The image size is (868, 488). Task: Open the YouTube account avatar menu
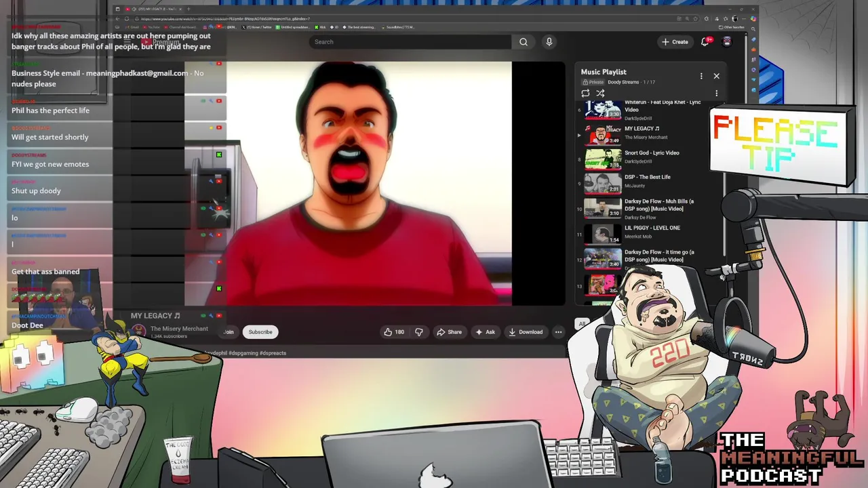point(727,41)
